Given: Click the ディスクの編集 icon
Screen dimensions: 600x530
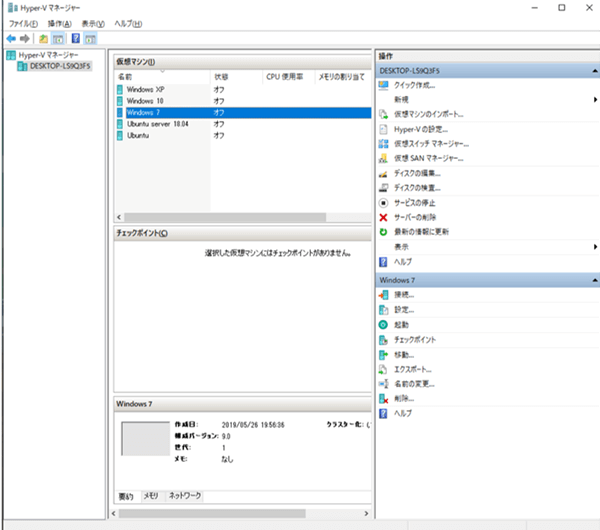Looking at the screenshot, I should (383, 174).
